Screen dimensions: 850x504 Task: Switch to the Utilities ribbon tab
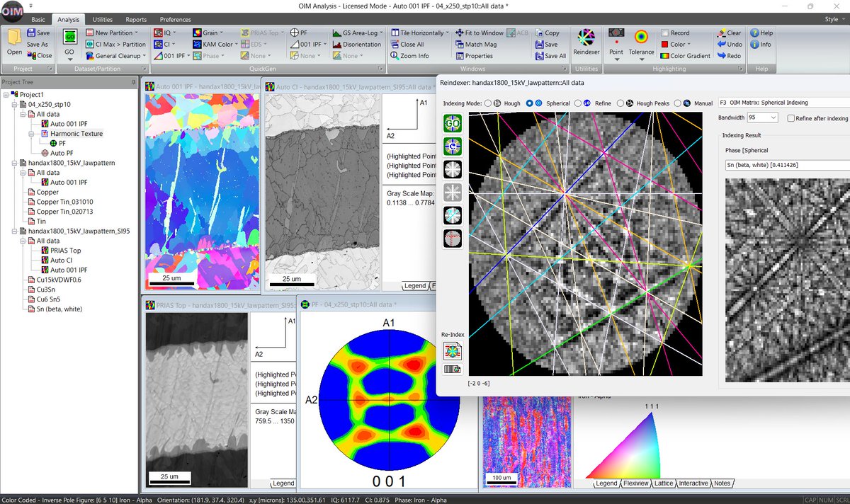[x=102, y=19]
